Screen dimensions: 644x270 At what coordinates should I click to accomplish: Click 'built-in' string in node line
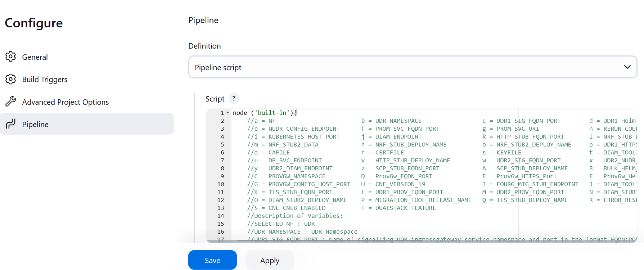coord(272,113)
